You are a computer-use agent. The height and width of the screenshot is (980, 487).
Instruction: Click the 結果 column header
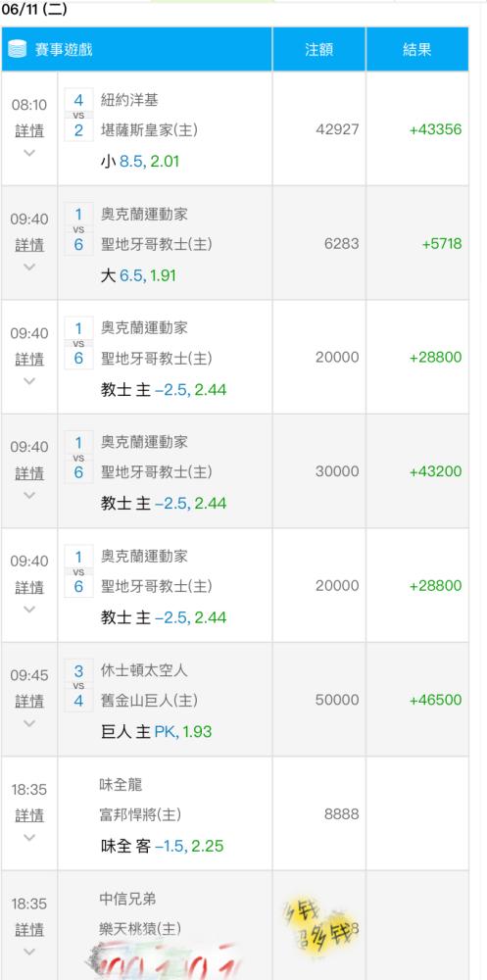pyautogui.click(x=417, y=49)
